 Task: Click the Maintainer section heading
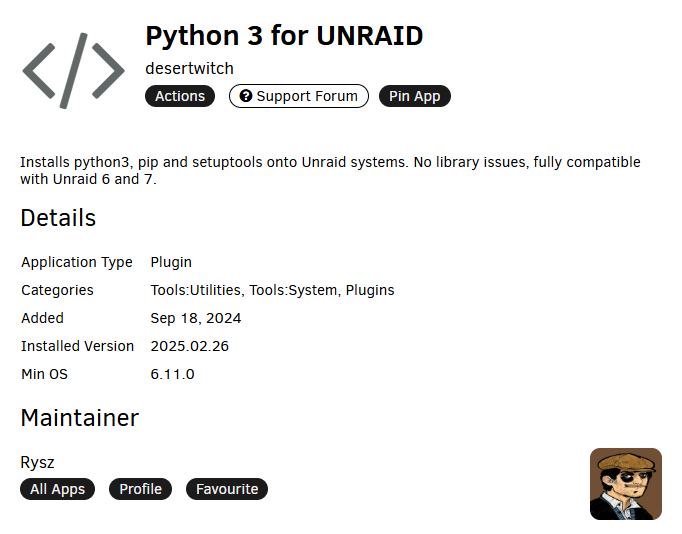(x=80, y=418)
